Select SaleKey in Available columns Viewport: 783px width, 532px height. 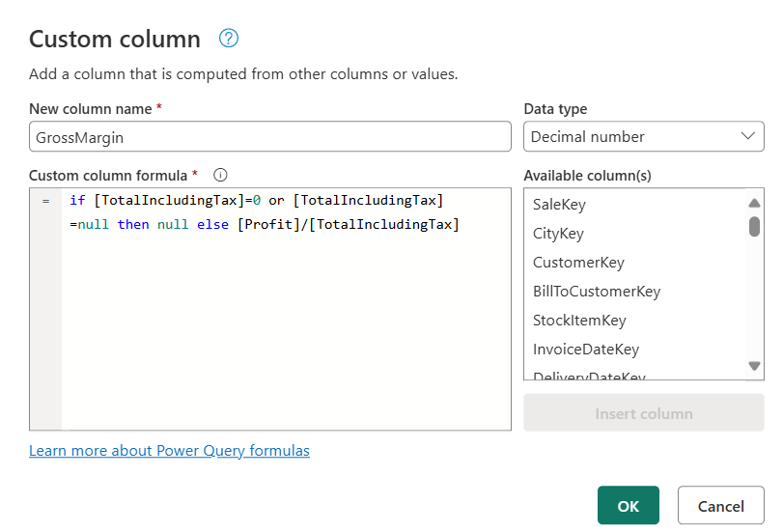click(x=560, y=205)
